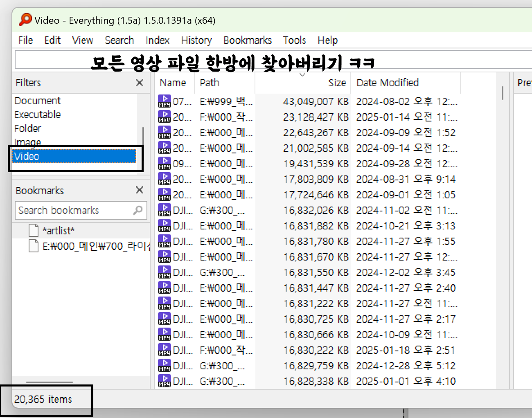Click MP4 icon of 16,831,780 KB file
The image size is (532, 418).
pyautogui.click(x=165, y=241)
